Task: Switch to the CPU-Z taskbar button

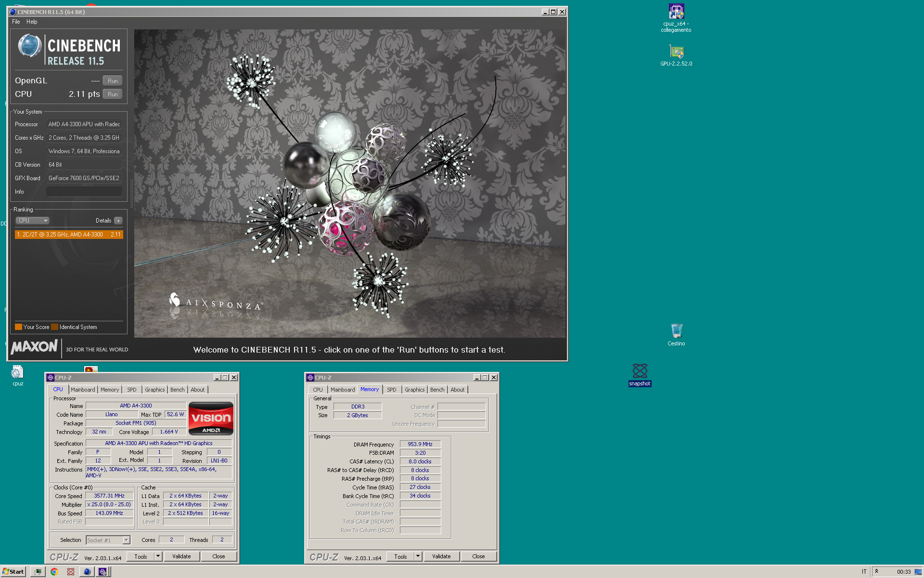Action: [x=103, y=572]
